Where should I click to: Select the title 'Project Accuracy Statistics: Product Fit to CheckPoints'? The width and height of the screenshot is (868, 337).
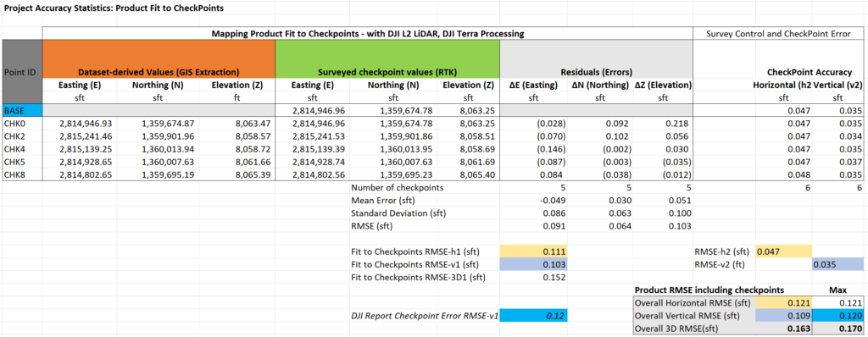[x=114, y=8]
